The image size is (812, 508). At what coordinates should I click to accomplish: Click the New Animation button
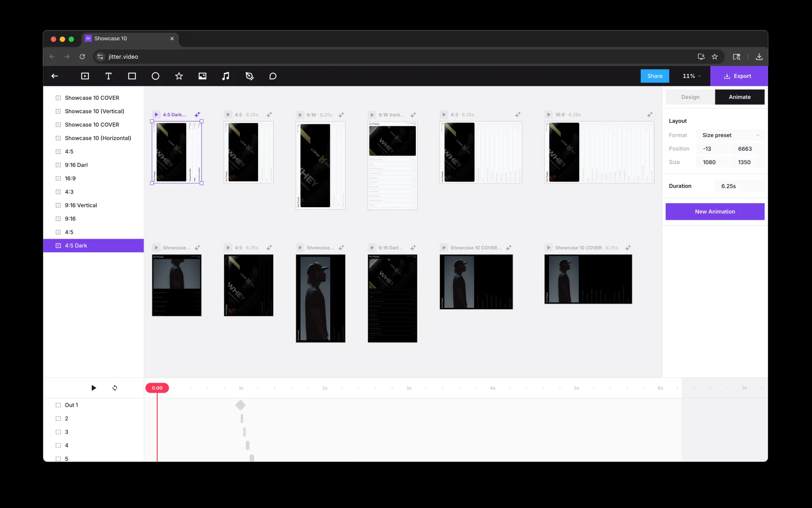point(714,212)
